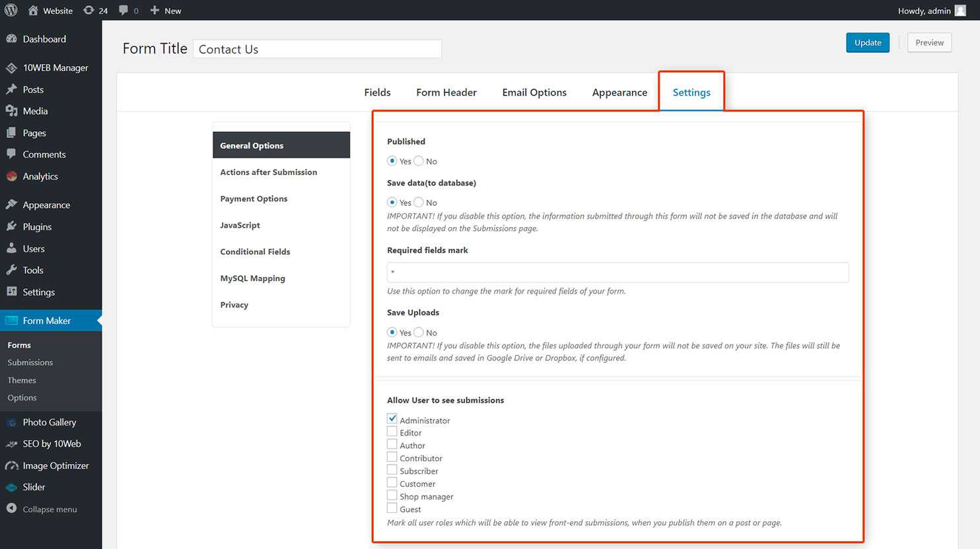The width and height of the screenshot is (980, 549).
Task: Click the Collapse menu arrow icon
Action: point(11,509)
